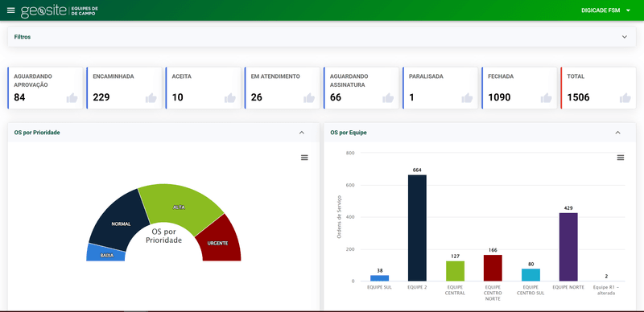This screenshot has width=644, height=312.
Task: Click the EQUIPE CENTRO NORTE bar
Action: (x=493, y=268)
